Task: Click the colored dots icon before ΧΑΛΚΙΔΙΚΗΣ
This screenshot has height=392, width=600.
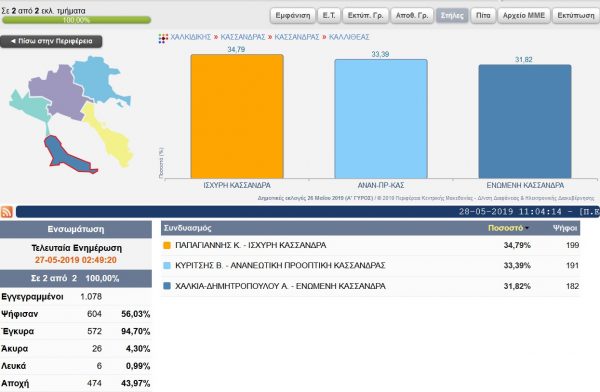Action: pyautogui.click(x=163, y=38)
